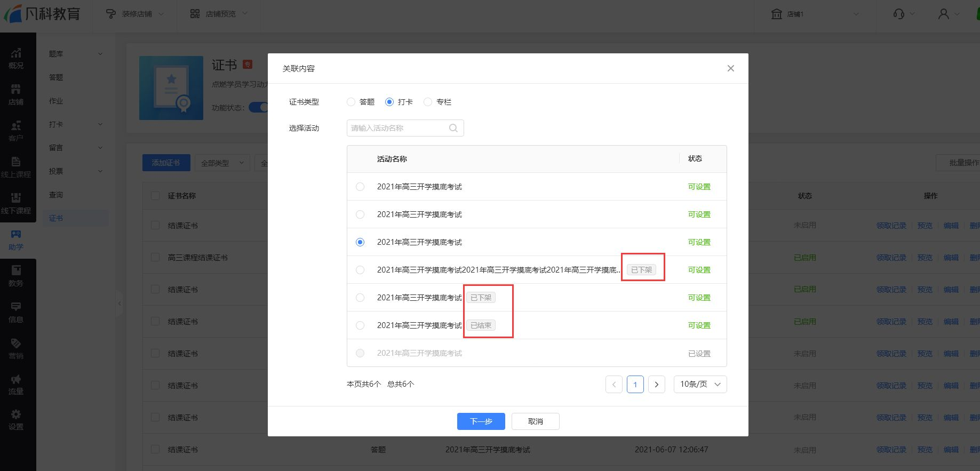Click 已结束 status tag
Image resolution: width=980 pixels, height=471 pixels.
481,325
